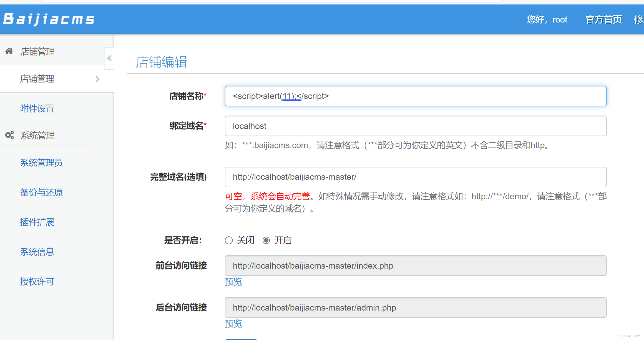Open 备份与还原 settings
Viewport: 644px width, 340px height.
click(x=41, y=192)
